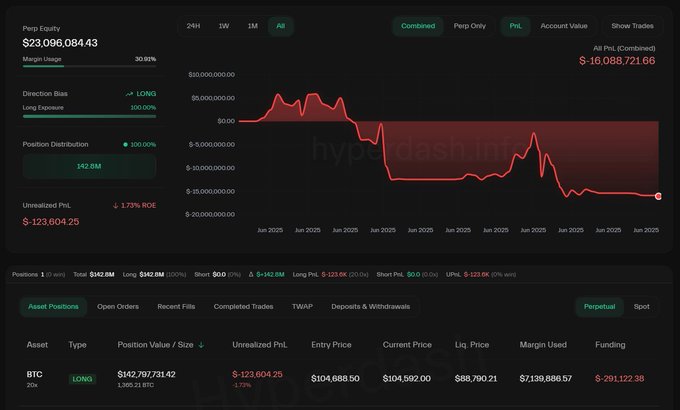The height and width of the screenshot is (410, 680).
Task: Open the Open Orders tab
Action: point(118,307)
